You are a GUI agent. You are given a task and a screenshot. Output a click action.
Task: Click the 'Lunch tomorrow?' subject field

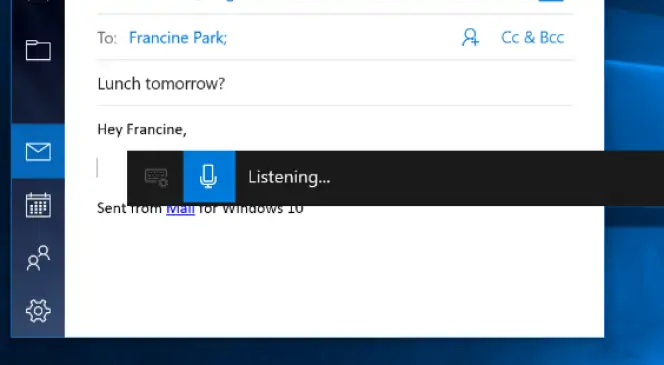pyautogui.click(x=335, y=83)
